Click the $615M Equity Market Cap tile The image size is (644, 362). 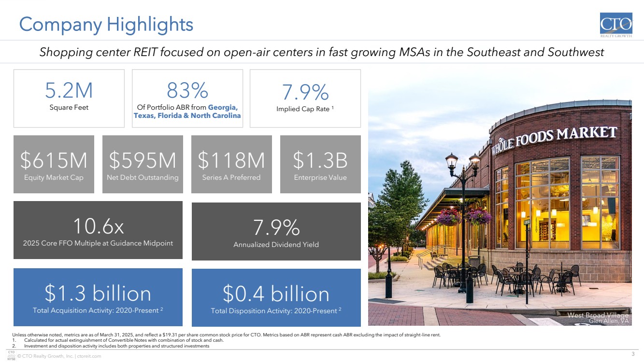point(54,164)
